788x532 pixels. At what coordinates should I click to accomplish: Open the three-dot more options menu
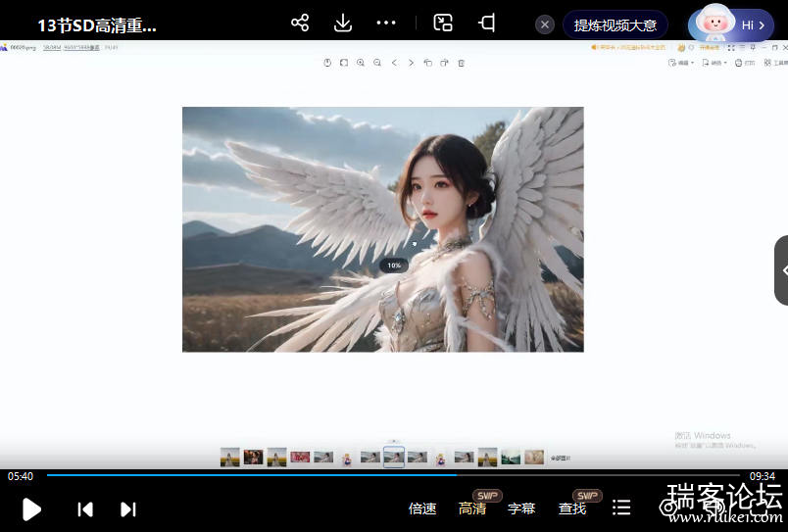tap(386, 24)
